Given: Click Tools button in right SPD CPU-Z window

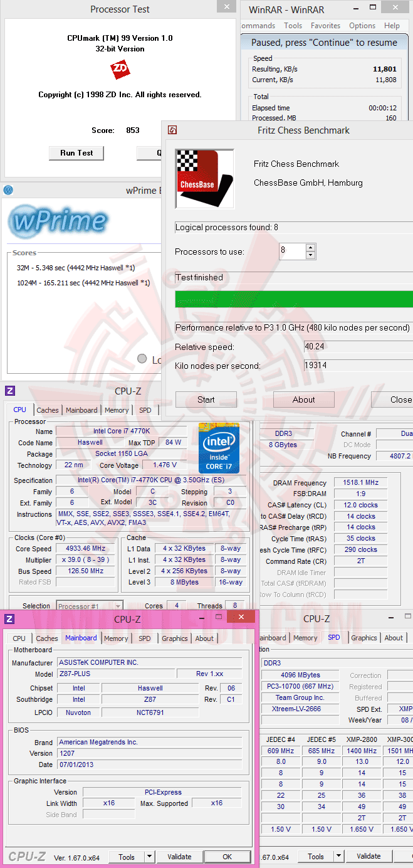Looking at the screenshot, I should [316, 856].
